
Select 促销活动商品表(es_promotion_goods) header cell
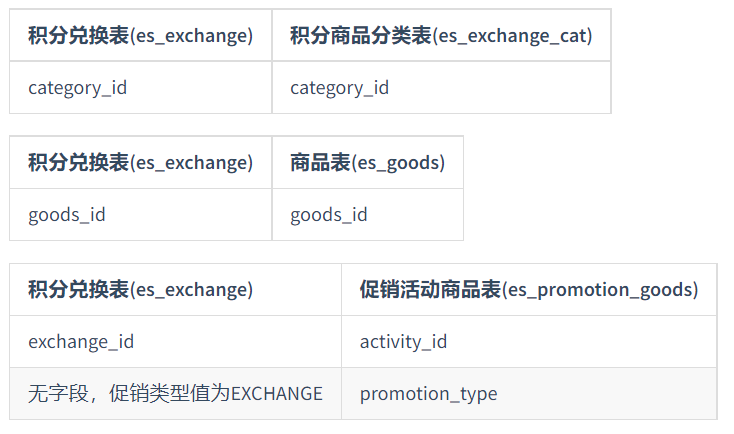[529, 290]
